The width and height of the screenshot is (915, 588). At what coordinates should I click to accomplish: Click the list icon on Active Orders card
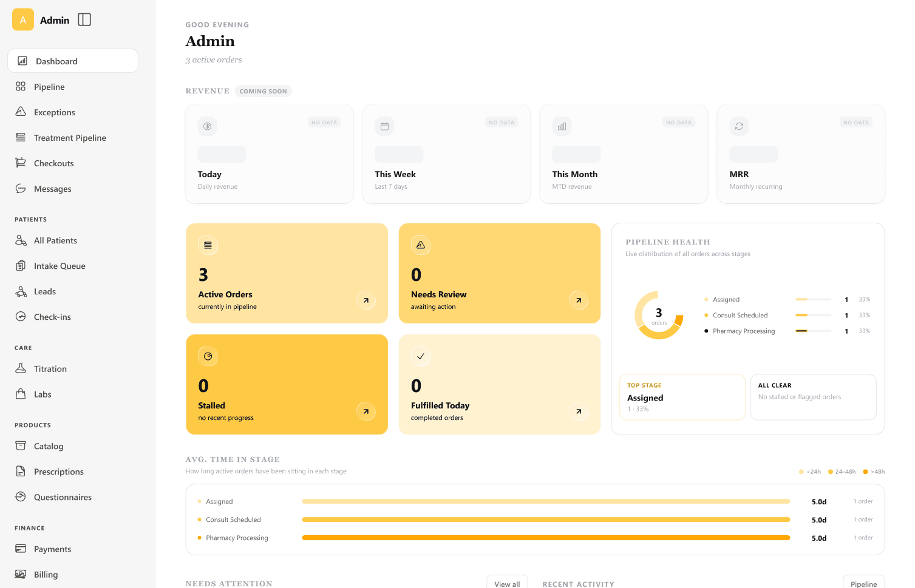[x=208, y=245]
